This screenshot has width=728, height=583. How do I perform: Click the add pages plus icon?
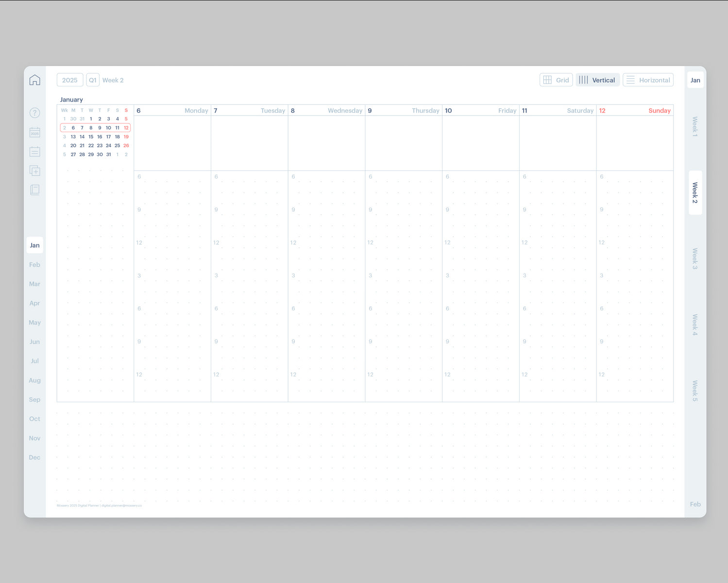[34, 171]
